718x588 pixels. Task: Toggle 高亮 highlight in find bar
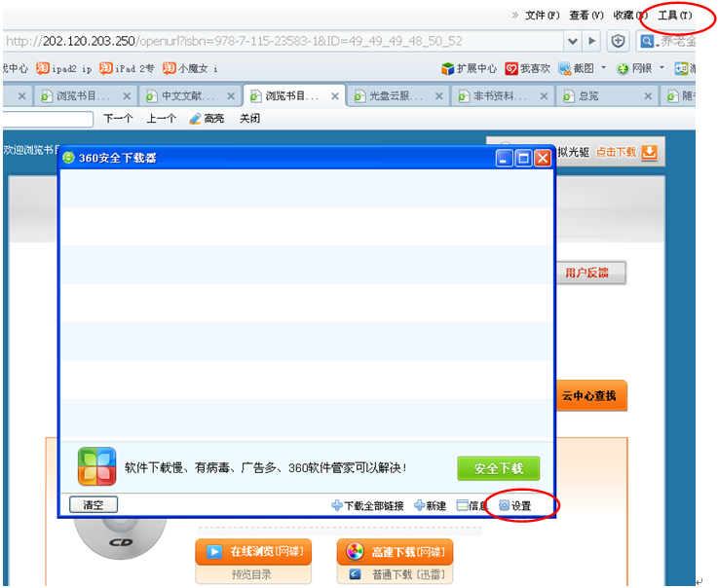coord(207,119)
